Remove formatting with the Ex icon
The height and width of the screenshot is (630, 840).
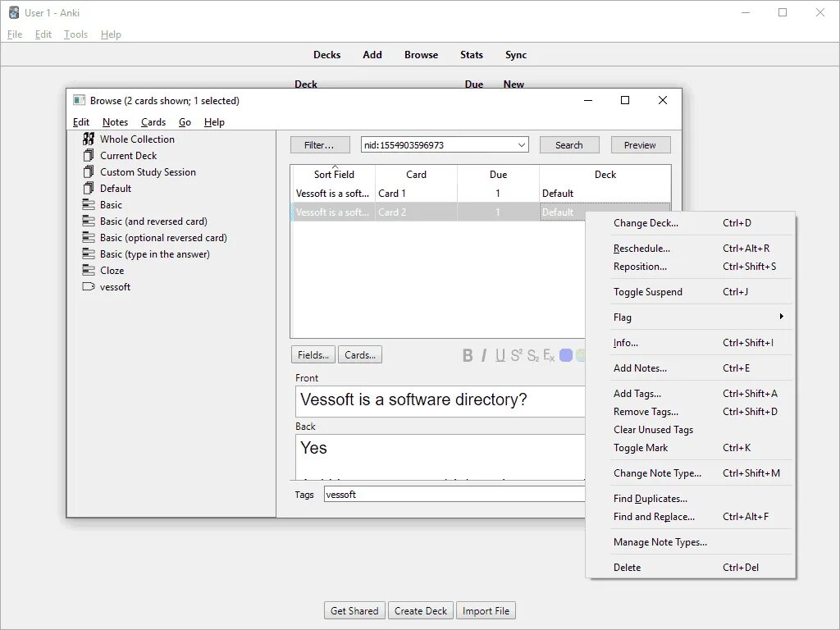tap(549, 355)
